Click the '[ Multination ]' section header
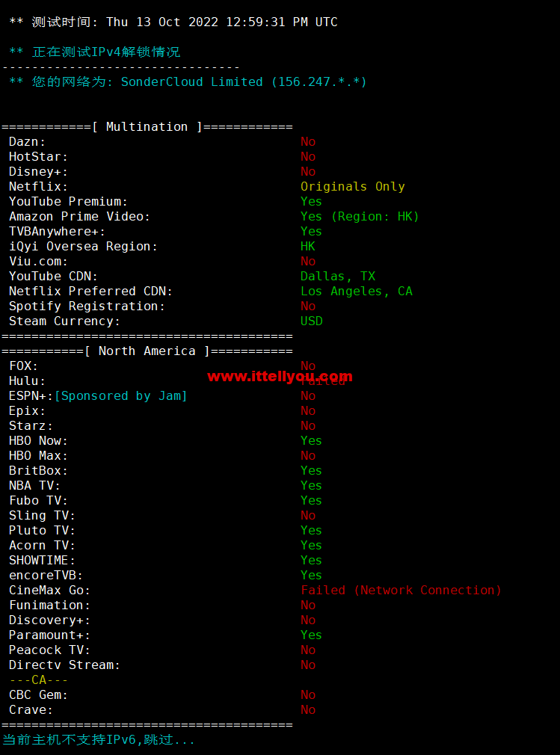560x755 pixels. (x=147, y=126)
